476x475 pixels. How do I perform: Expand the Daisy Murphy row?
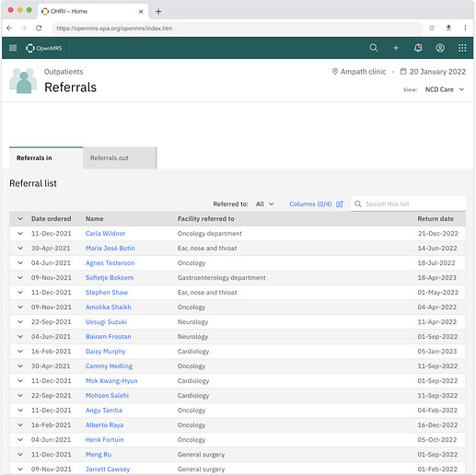tap(20, 352)
